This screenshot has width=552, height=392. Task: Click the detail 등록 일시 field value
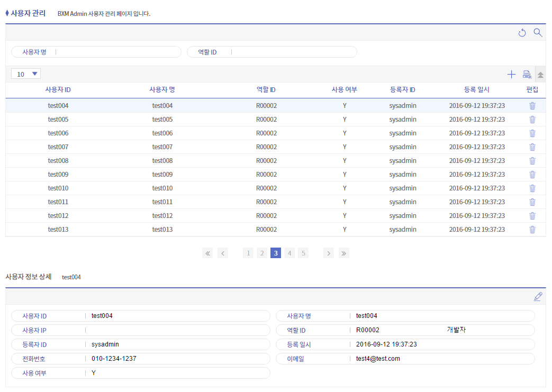[405, 344]
